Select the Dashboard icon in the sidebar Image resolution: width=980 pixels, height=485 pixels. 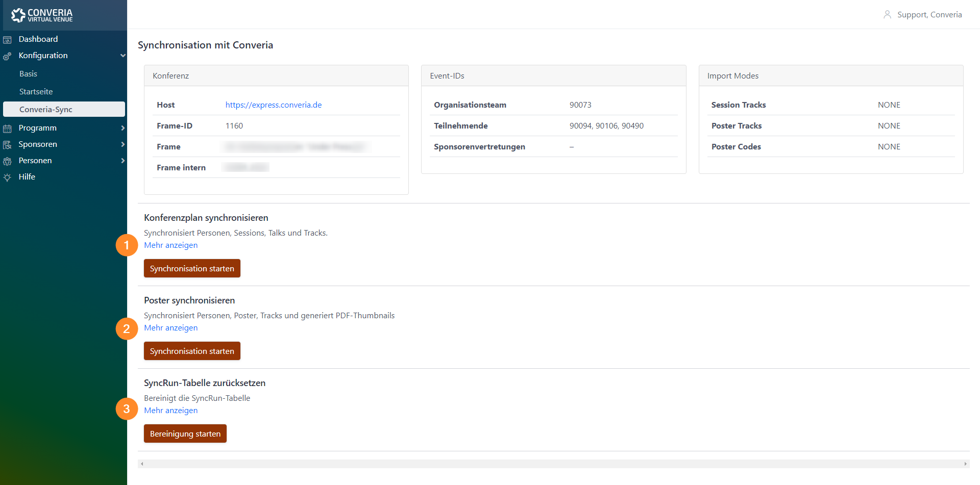8,39
